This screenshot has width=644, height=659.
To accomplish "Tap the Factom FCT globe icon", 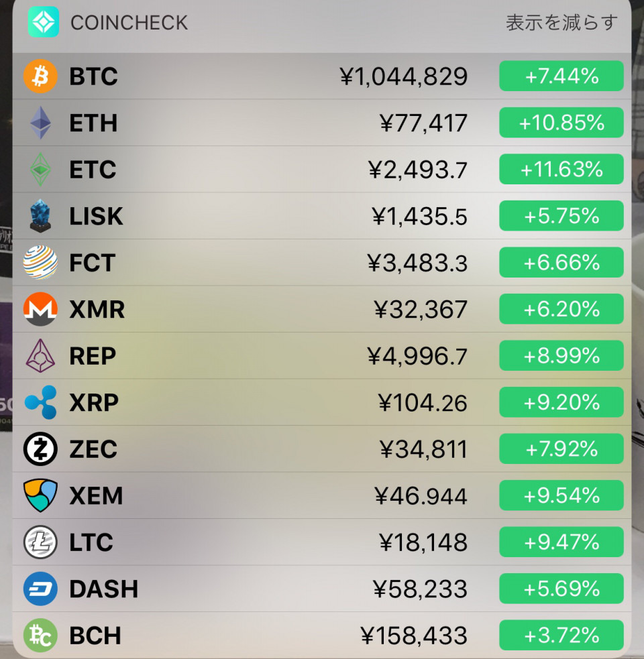I will [x=40, y=263].
